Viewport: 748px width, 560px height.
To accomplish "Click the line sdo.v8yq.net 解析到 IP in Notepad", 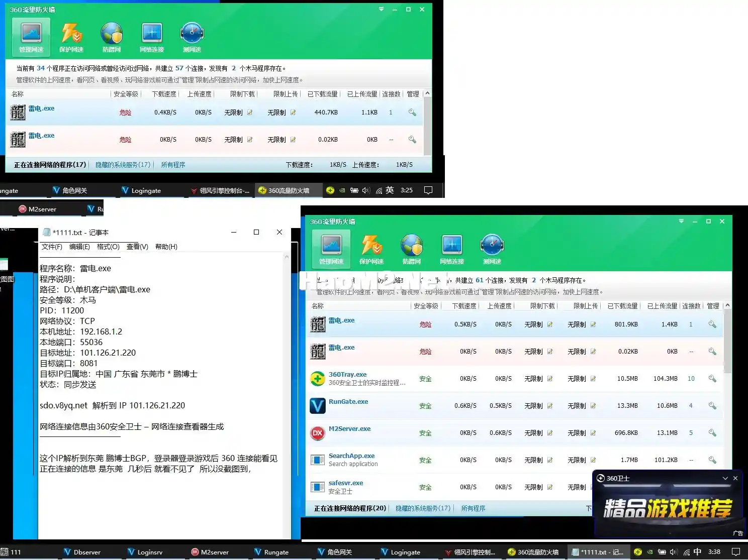I will [113, 405].
